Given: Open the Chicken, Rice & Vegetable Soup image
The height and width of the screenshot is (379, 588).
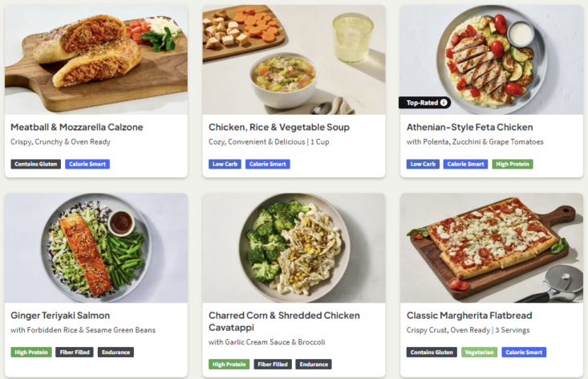Looking at the screenshot, I should pyautogui.click(x=294, y=59).
